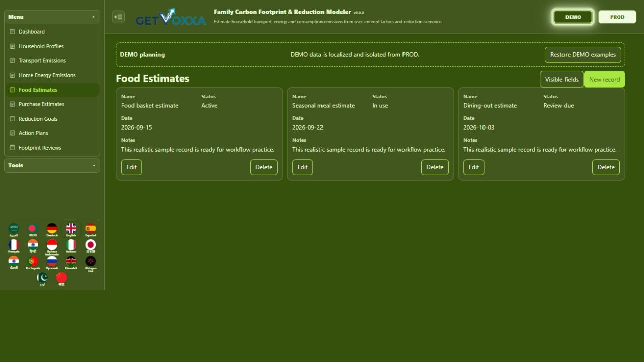The height and width of the screenshot is (362, 644).
Task: Click the Reduction Goals page icon
Action: click(13, 119)
